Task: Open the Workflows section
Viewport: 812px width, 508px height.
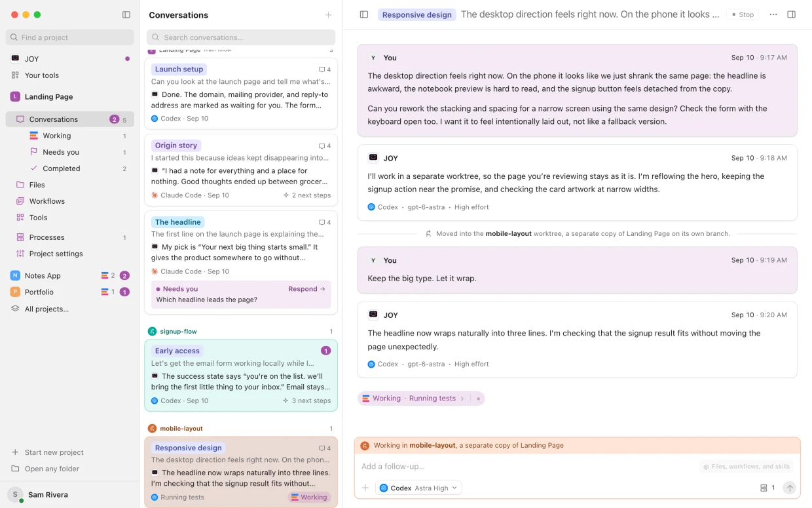Action: [x=69, y=201]
